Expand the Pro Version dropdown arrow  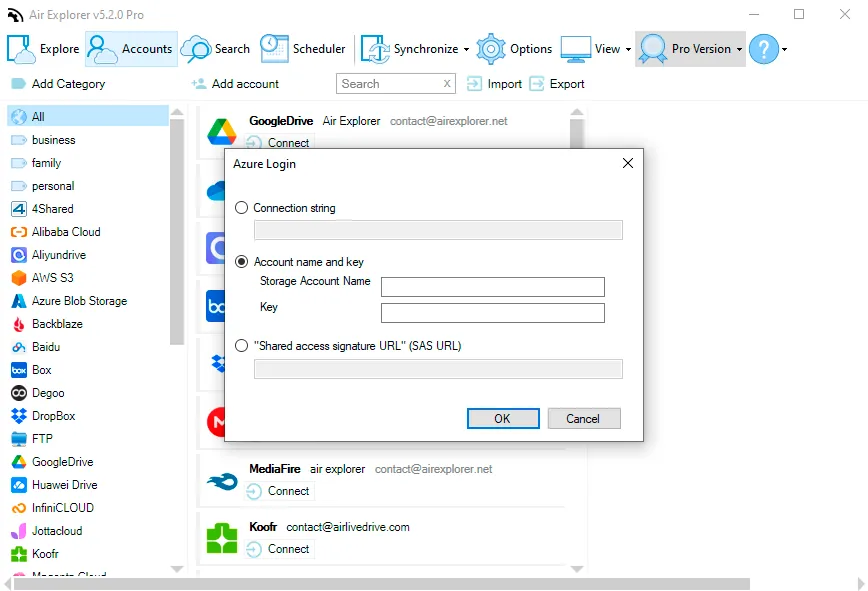(739, 49)
